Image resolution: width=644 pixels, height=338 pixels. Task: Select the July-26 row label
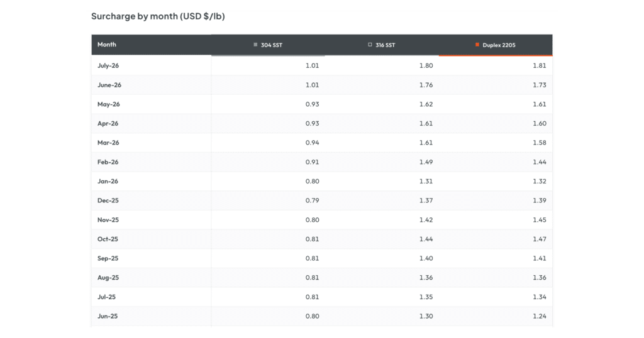click(108, 65)
